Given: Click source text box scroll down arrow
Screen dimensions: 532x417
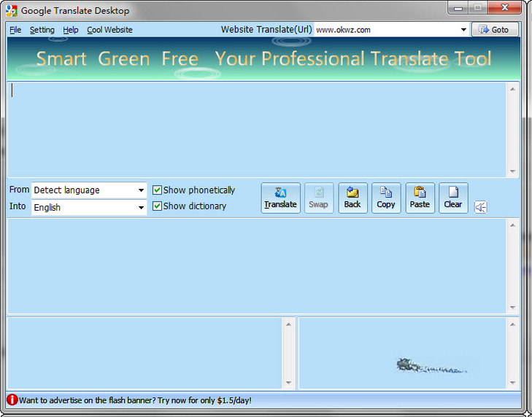Looking at the screenshot, I should [x=512, y=171].
